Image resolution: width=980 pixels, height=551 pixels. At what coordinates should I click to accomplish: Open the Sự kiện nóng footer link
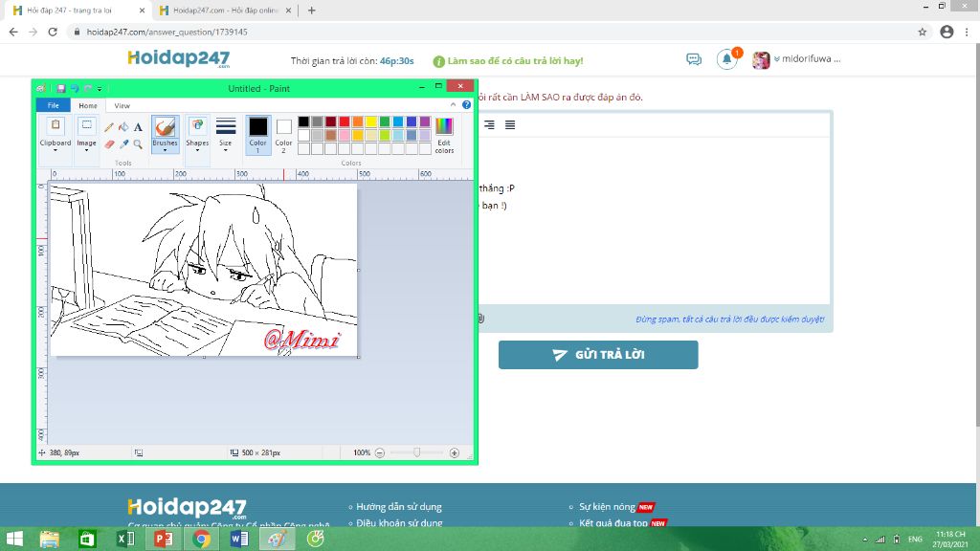607,507
